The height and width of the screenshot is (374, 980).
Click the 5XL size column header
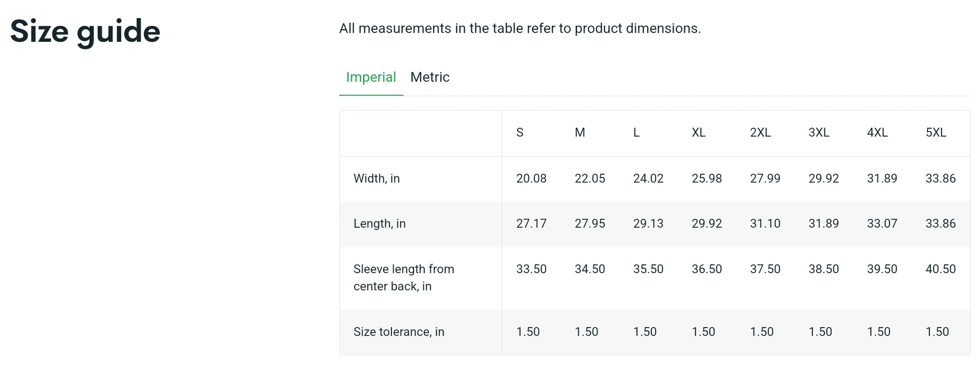[936, 133]
